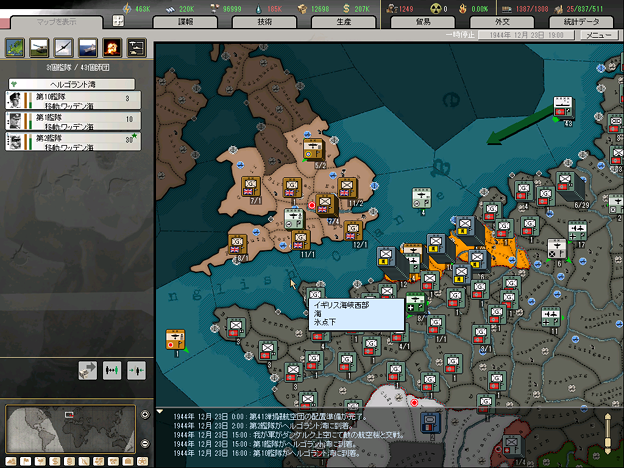
Task: Select the 第10艦隊 fleet row
Action: [x=73, y=100]
